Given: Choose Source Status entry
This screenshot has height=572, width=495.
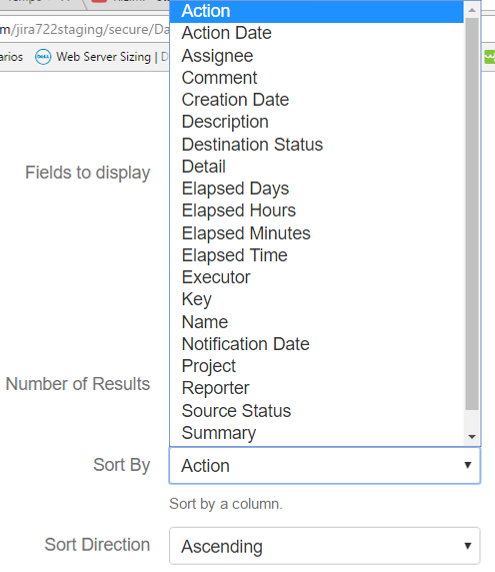Looking at the screenshot, I should (317, 411).
